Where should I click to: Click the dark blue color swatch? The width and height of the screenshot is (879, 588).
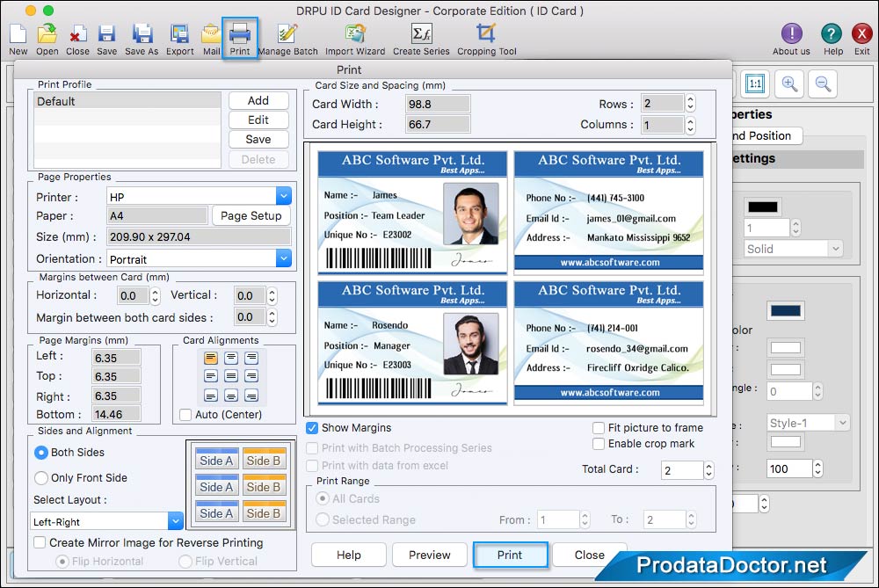coord(785,310)
